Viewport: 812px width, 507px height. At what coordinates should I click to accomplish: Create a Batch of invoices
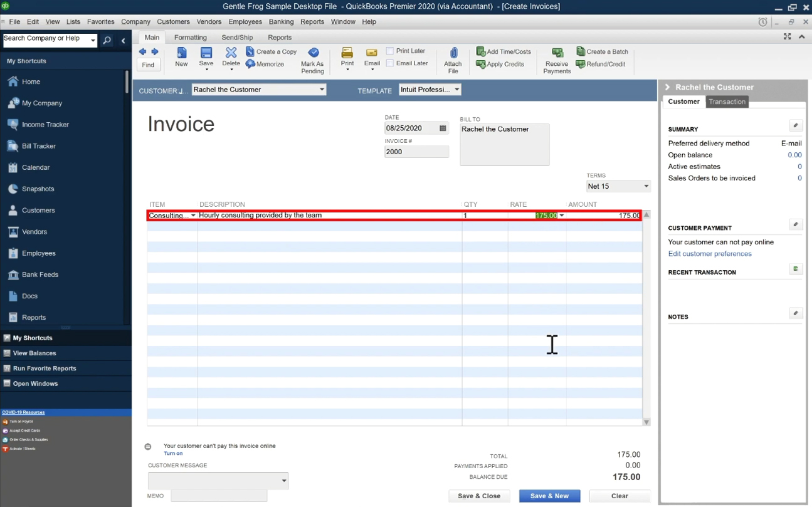602,52
